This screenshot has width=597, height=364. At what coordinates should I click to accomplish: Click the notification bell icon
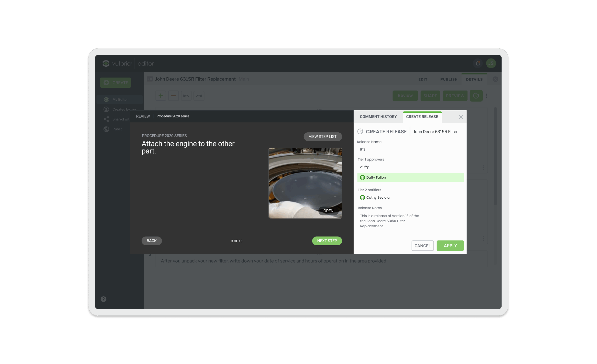(x=478, y=63)
